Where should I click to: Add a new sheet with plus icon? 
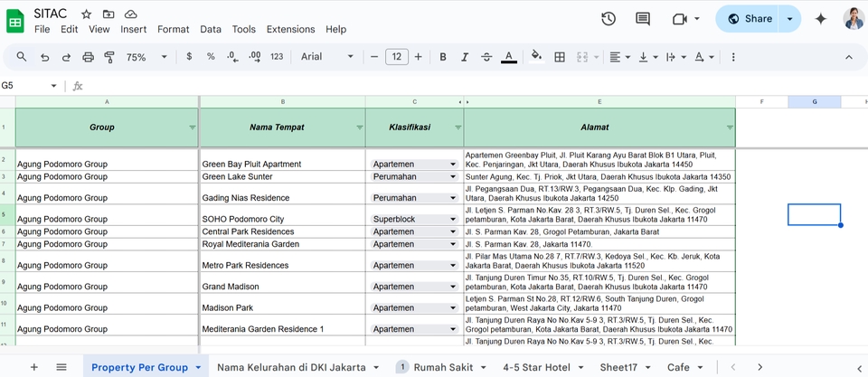(34, 367)
